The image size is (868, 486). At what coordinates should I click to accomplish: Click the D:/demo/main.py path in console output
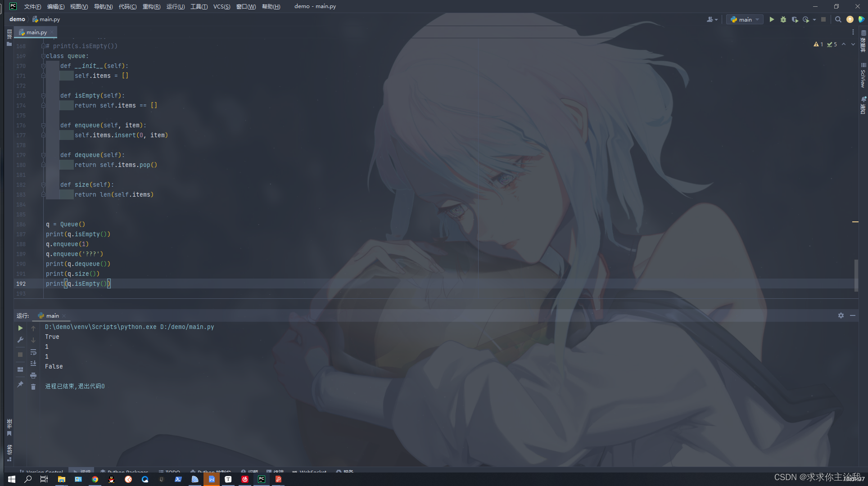[x=187, y=327]
